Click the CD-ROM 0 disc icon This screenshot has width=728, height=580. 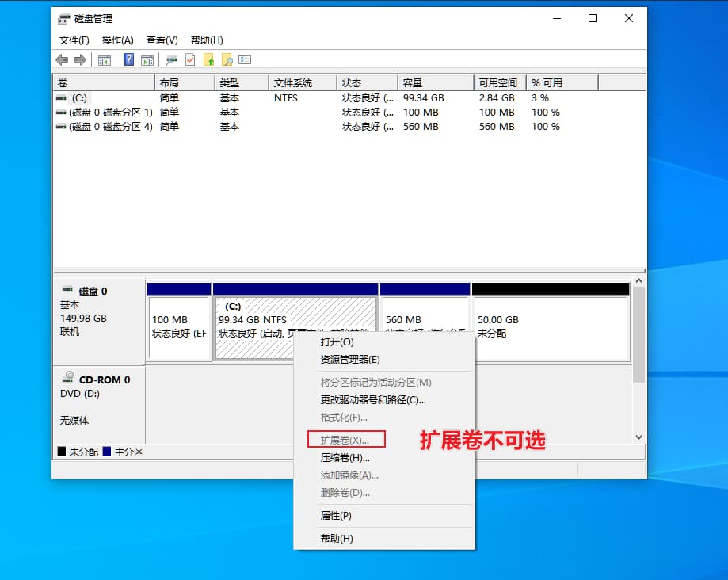pos(68,377)
